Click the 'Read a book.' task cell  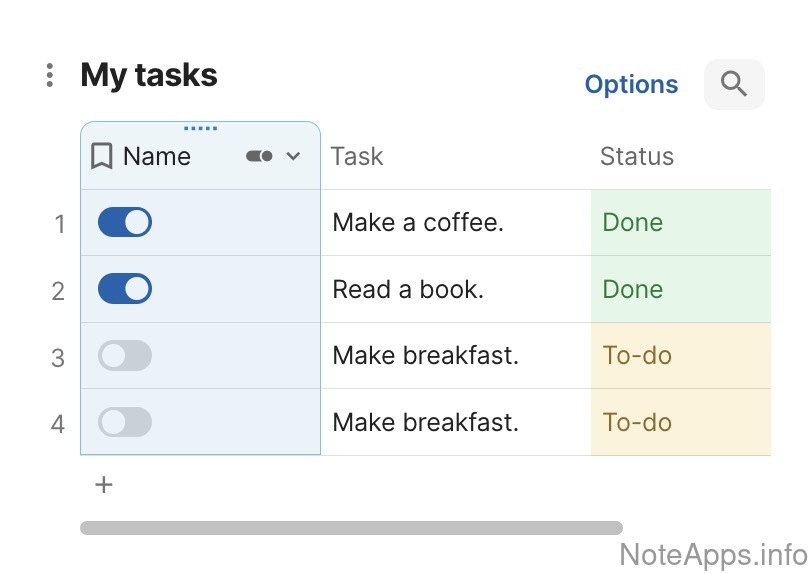coord(408,289)
